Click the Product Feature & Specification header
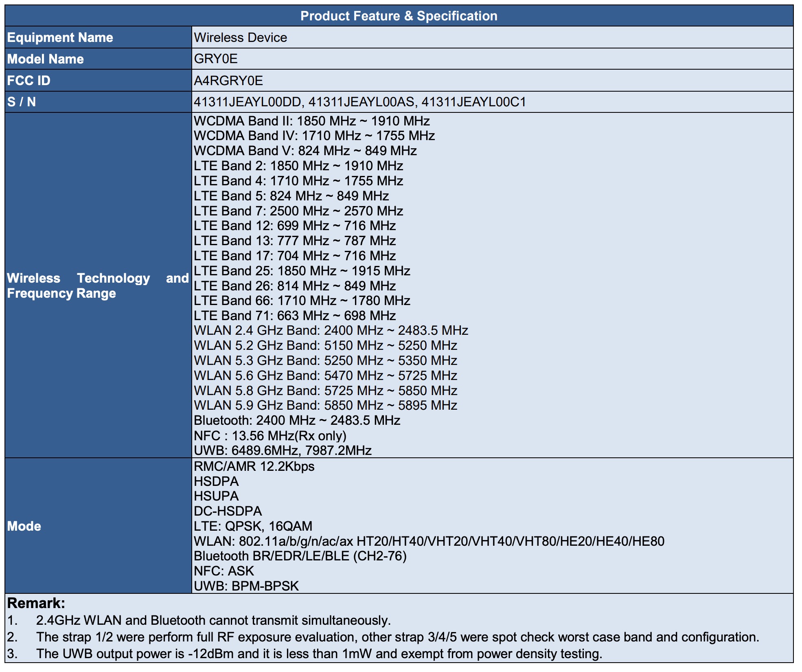The height and width of the screenshot is (672, 802). (x=399, y=16)
